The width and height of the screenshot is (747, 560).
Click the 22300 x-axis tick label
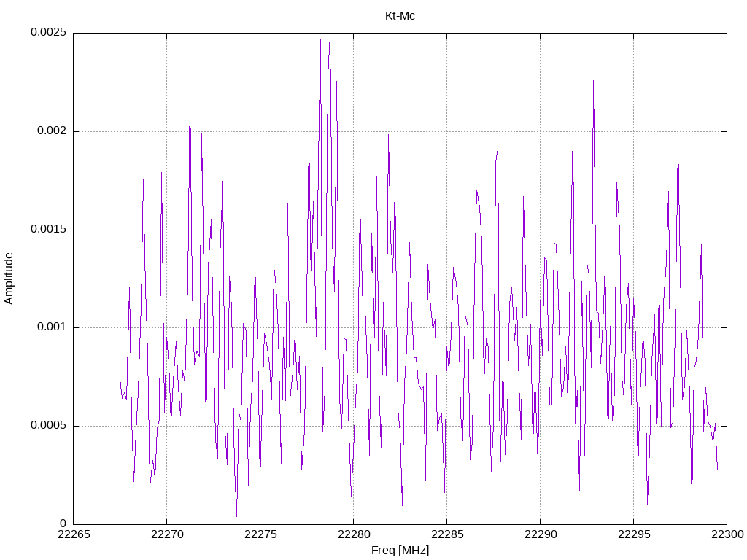tap(727, 534)
